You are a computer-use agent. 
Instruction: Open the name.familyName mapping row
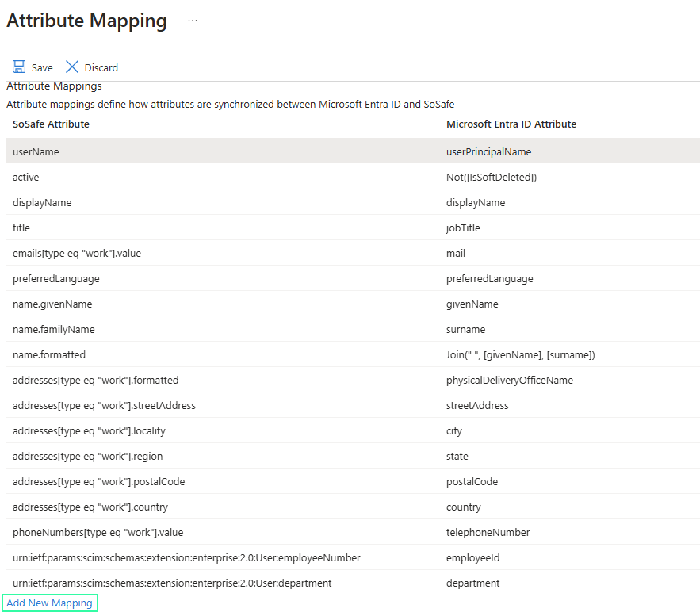[x=54, y=329]
